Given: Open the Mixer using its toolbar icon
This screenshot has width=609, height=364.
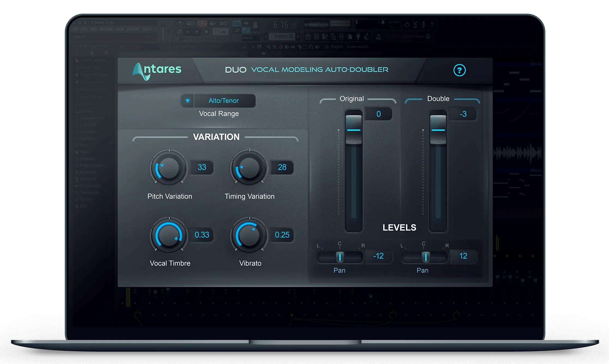Looking at the screenshot, I should pos(342,37).
